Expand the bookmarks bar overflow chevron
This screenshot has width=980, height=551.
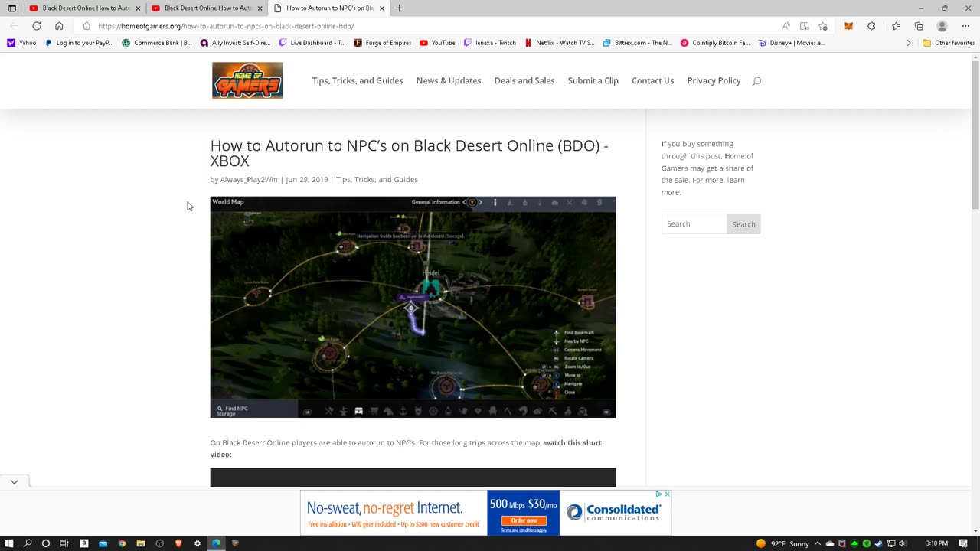pyautogui.click(x=909, y=43)
